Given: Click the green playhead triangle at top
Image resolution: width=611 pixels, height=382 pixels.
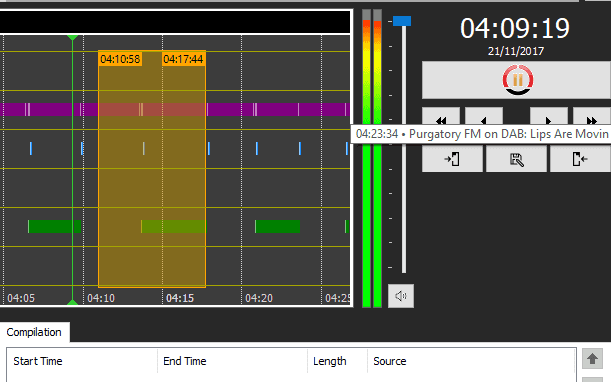Looking at the screenshot, I should [x=72, y=37].
